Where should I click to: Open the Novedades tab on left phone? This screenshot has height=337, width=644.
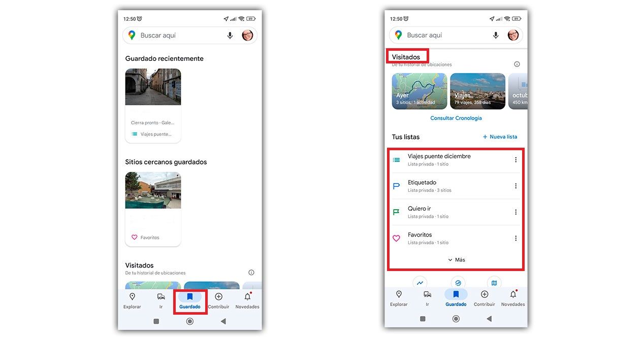pyautogui.click(x=247, y=301)
